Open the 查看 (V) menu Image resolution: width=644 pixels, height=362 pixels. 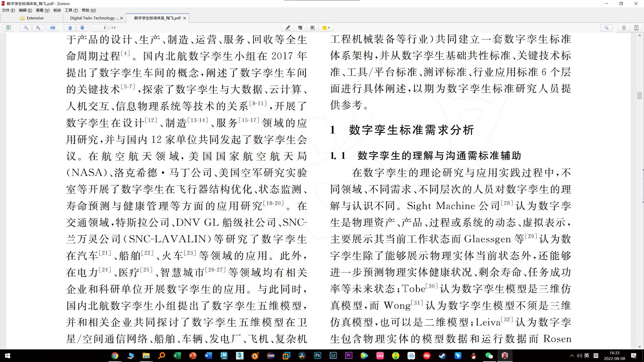tap(43, 10)
